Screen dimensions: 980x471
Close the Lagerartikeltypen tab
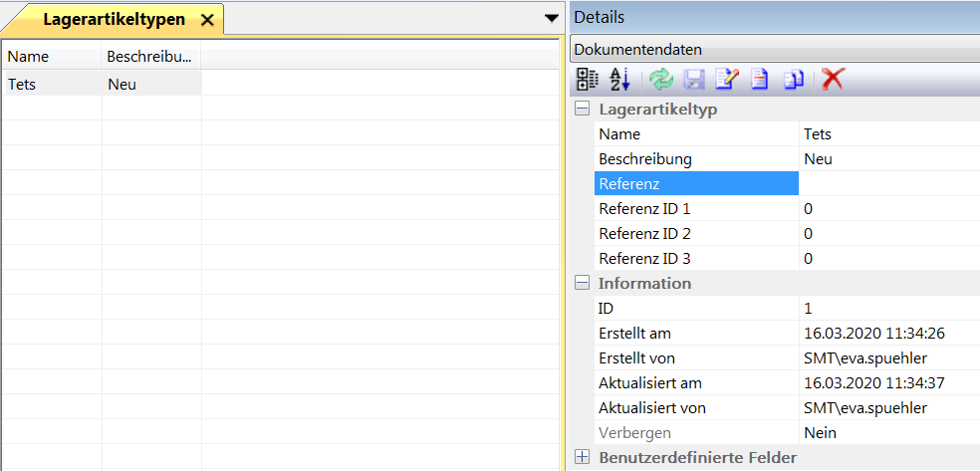tap(207, 20)
